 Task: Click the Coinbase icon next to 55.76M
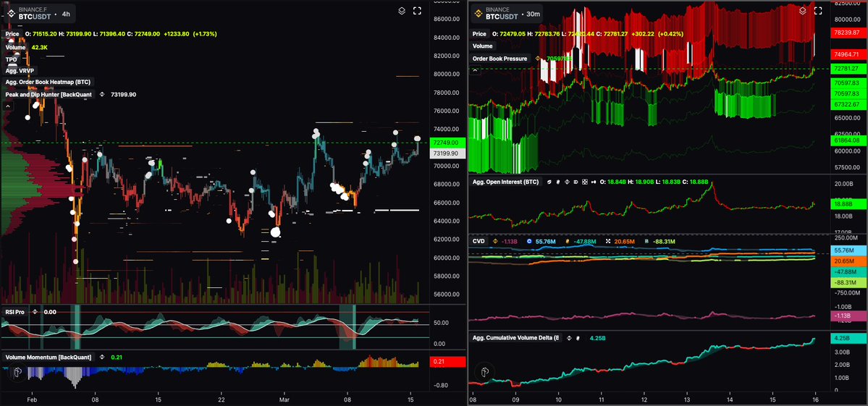pos(529,241)
